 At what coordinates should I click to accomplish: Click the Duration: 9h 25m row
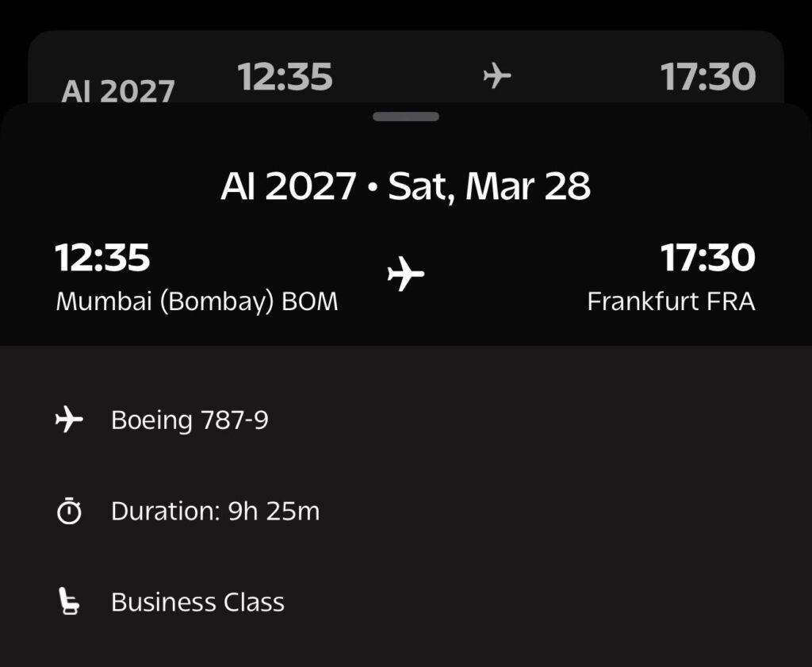coord(216,511)
